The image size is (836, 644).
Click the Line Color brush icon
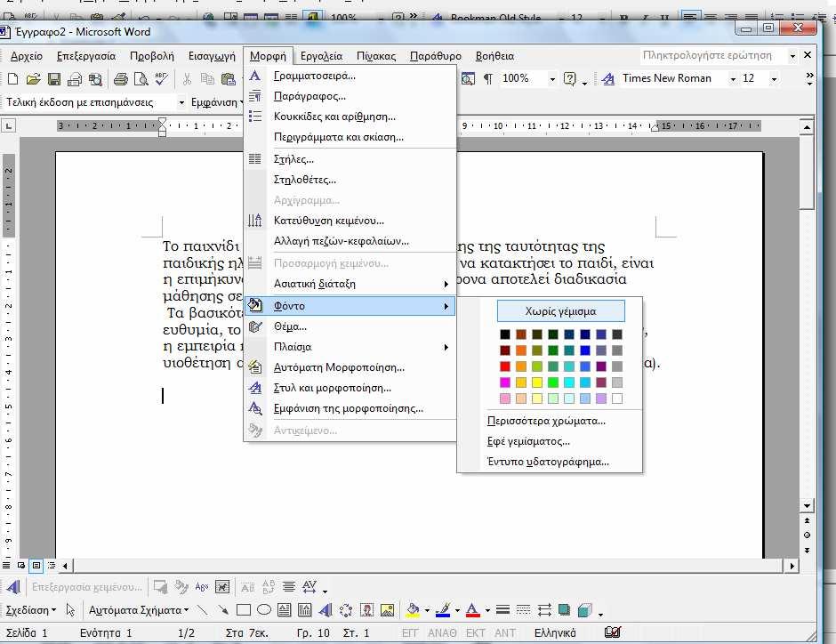(443, 610)
